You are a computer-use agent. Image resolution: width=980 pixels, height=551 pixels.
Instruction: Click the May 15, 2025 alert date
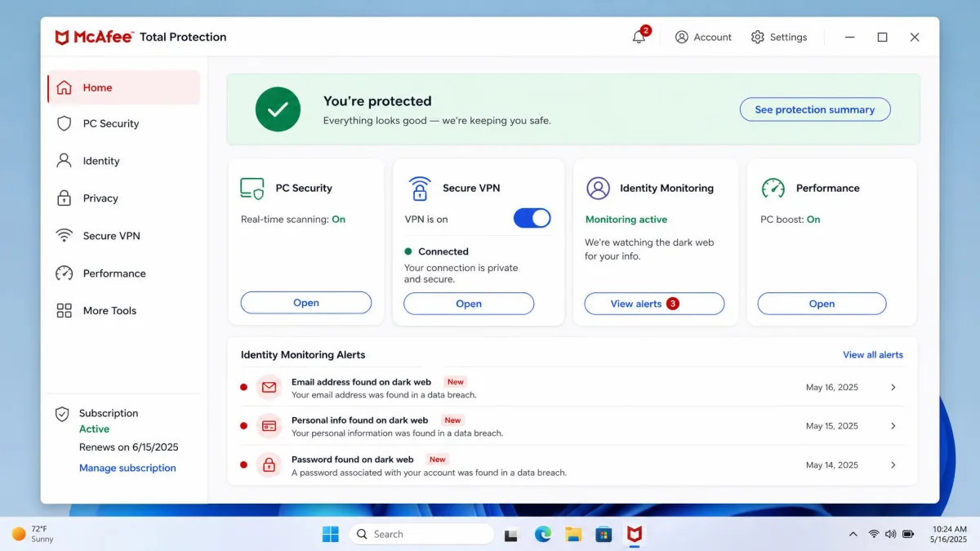click(832, 426)
